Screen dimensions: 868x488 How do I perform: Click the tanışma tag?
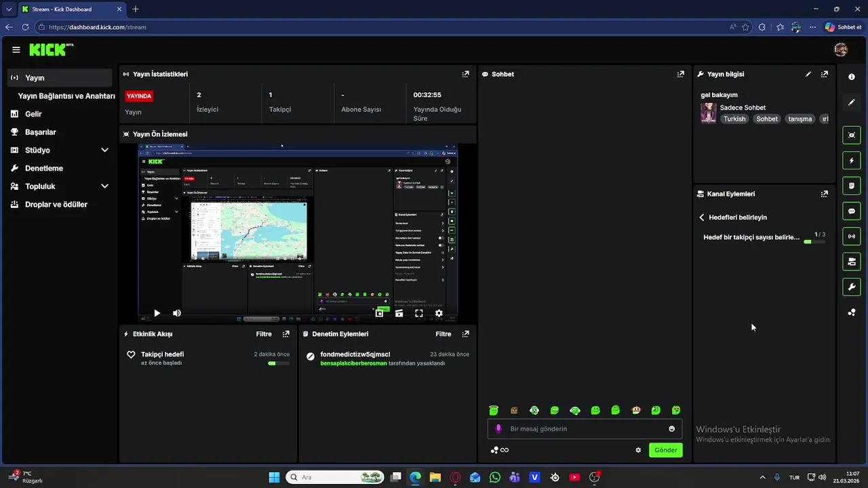pyautogui.click(x=800, y=119)
